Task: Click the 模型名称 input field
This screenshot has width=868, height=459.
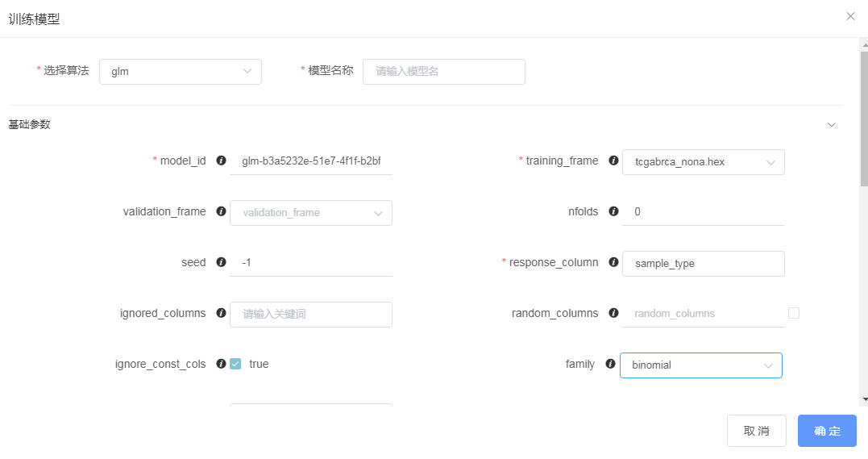Action: click(444, 71)
